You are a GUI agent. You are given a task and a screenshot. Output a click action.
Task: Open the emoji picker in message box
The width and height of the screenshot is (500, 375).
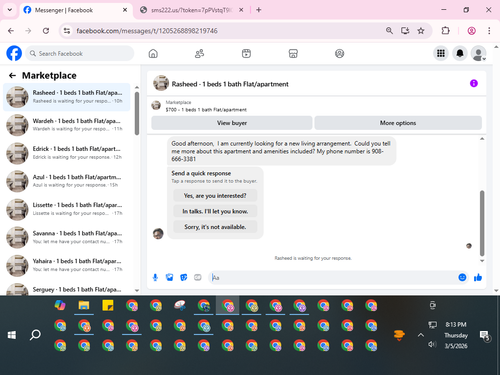coord(462,277)
